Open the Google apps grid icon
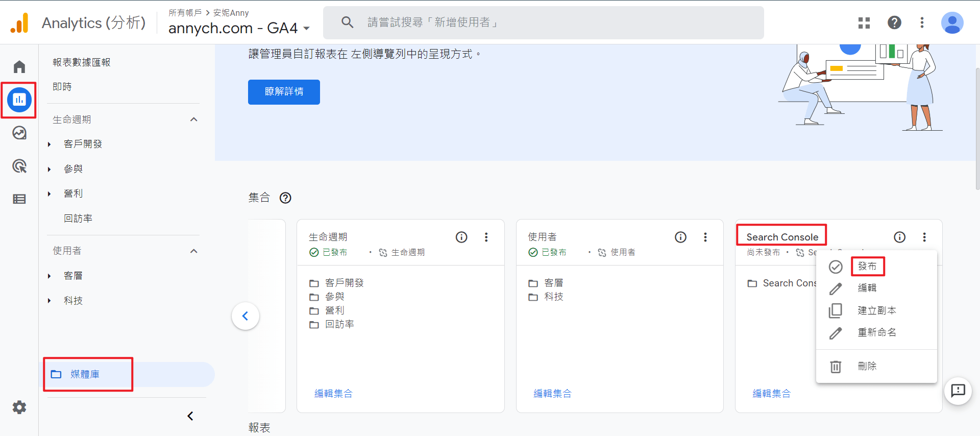980x436 pixels. (x=864, y=22)
